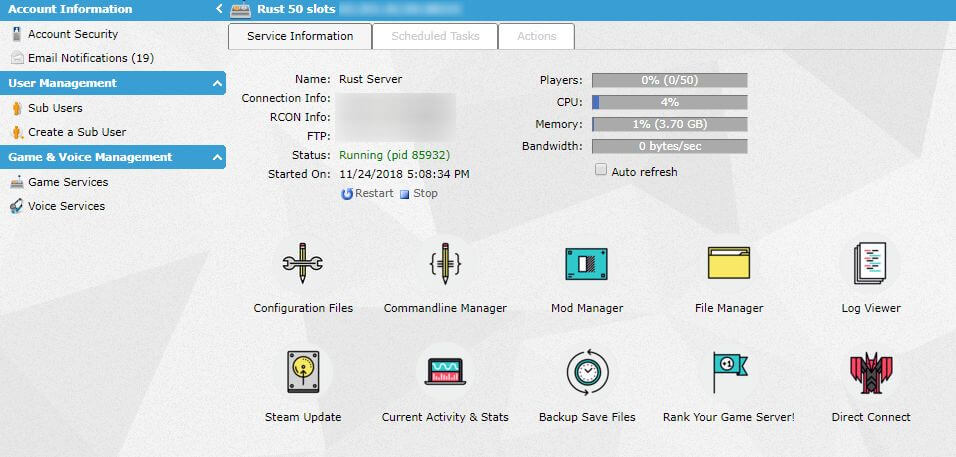Click the Steam Update icon

click(x=302, y=372)
